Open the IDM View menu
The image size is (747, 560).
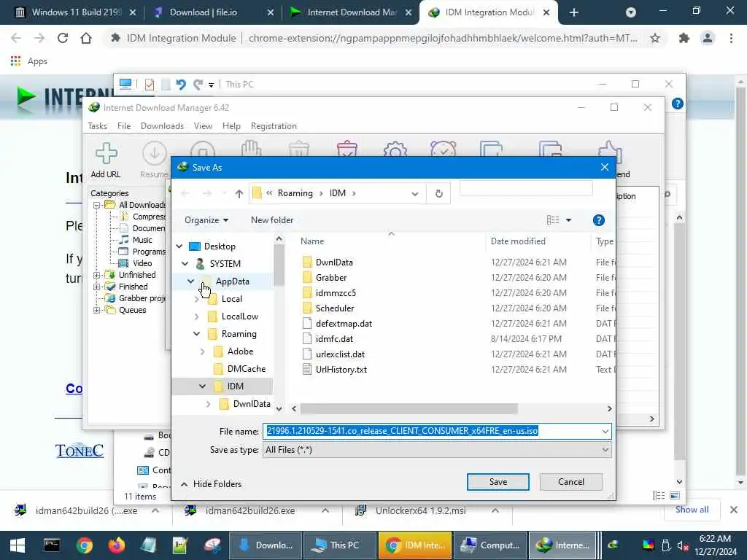[203, 126]
